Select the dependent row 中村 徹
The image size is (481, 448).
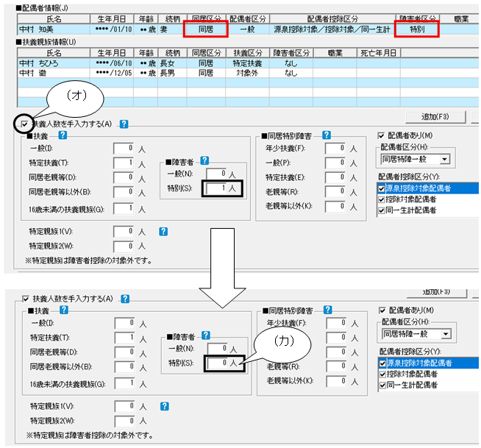click(x=248, y=73)
